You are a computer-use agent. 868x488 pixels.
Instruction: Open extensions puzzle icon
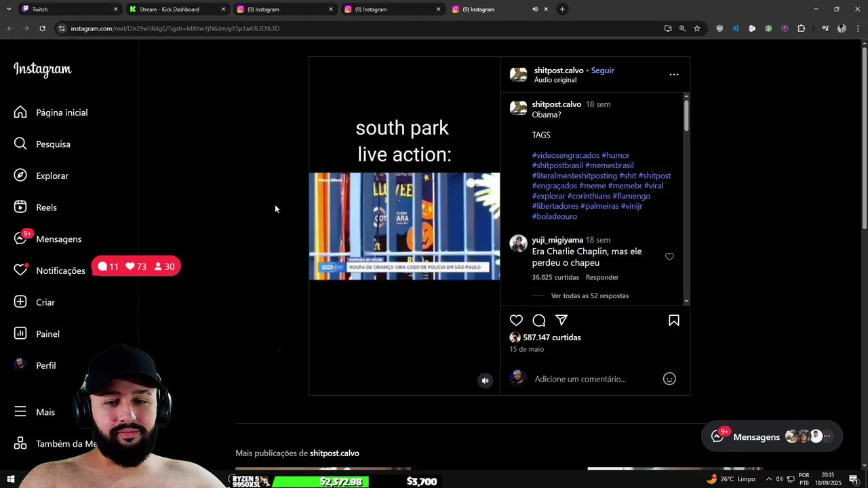coord(801,28)
